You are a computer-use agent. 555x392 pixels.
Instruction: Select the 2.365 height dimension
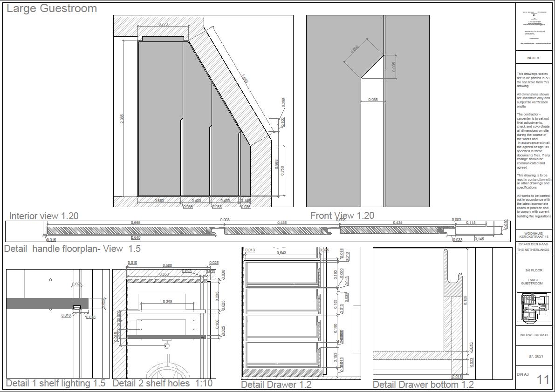[122, 118]
